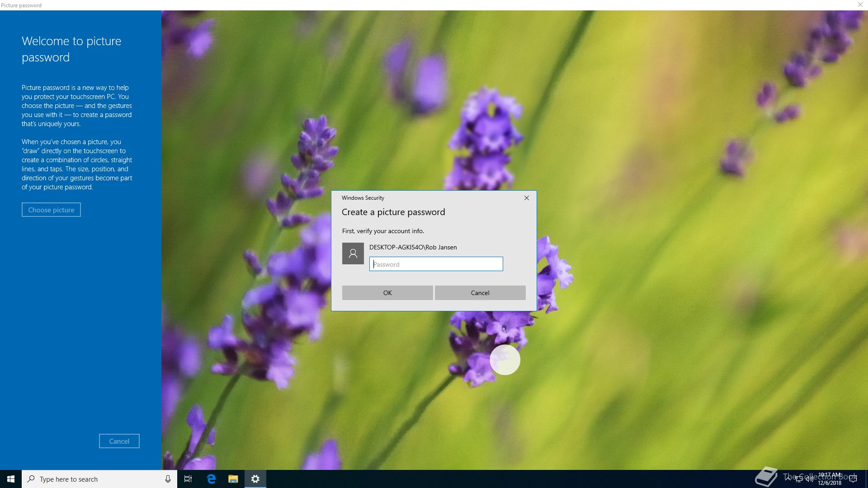Screen dimensions: 868x488
Task: Click the Choose picture button
Action: click(x=51, y=210)
